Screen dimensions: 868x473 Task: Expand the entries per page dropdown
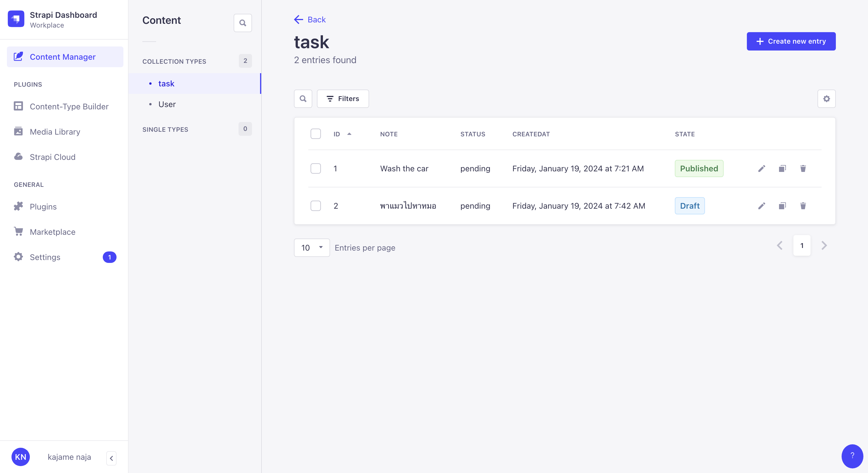click(311, 247)
